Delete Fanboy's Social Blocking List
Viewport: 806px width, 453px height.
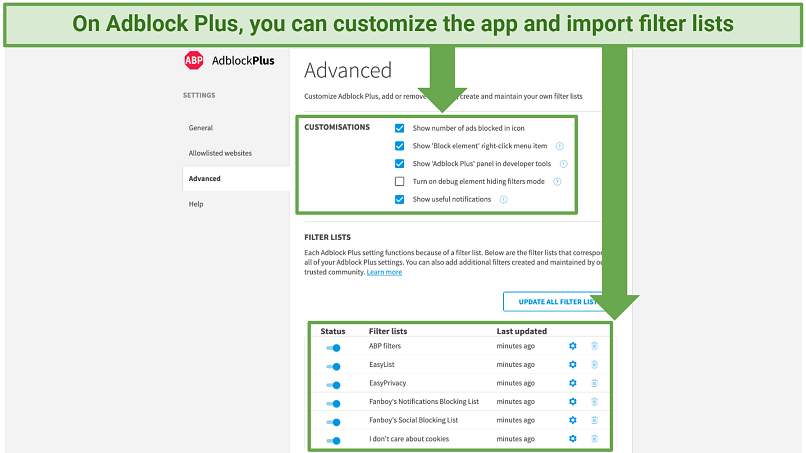[x=594, y=420]
